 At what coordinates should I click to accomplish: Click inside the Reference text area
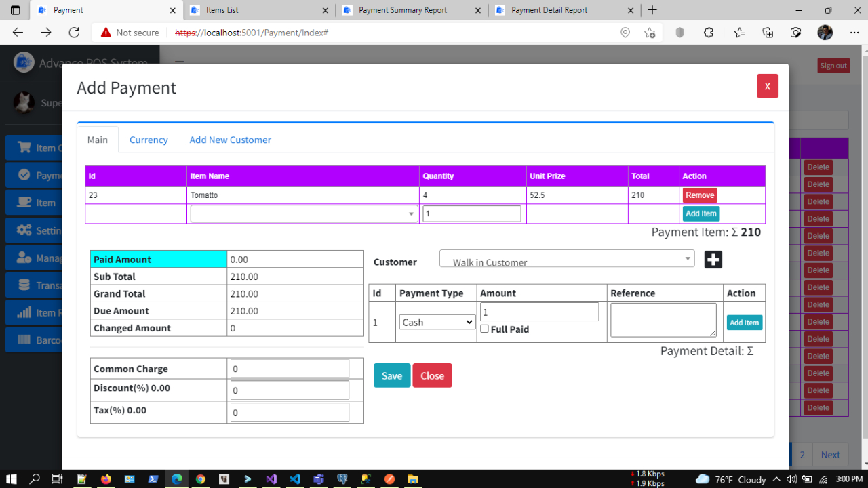point(663,319)
